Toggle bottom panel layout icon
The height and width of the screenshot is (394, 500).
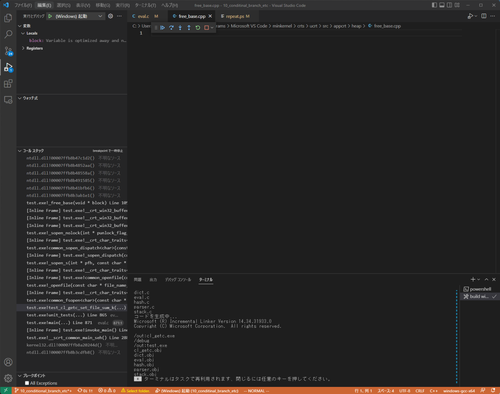pyautogui.click(x=442, y=5)
